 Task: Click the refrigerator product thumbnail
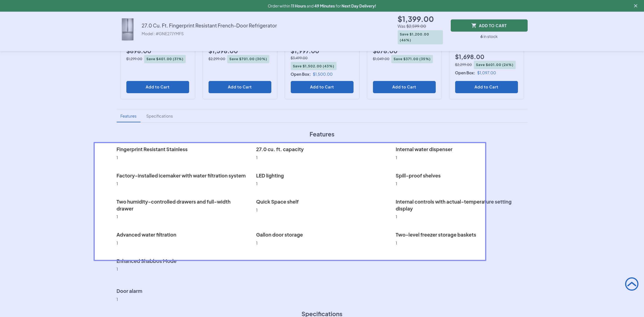(127, 29)
